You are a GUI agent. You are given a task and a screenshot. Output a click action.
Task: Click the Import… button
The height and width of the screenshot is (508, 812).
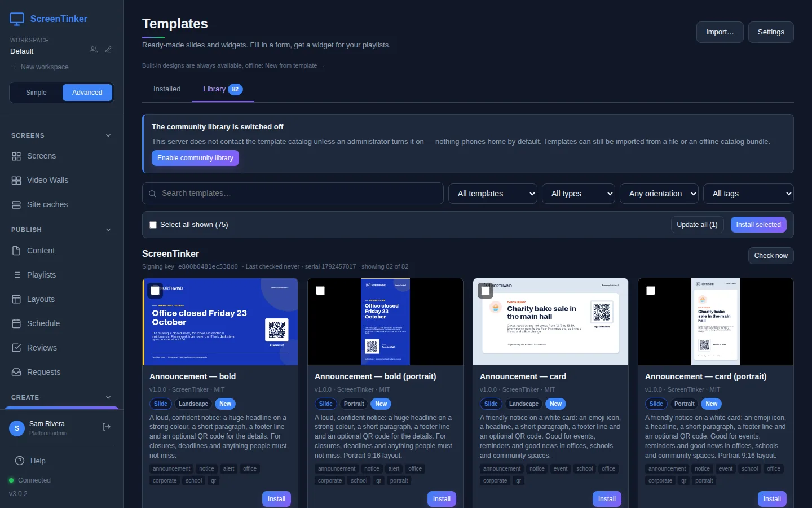[720, 32]
